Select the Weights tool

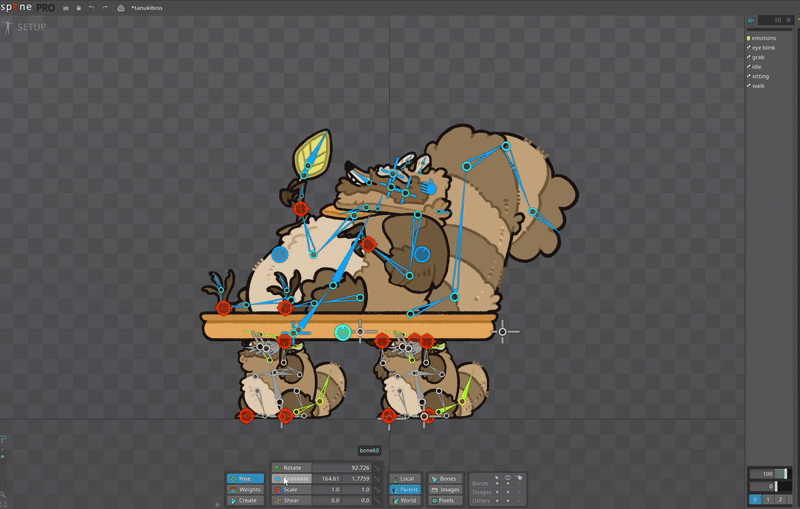[245, 490]
